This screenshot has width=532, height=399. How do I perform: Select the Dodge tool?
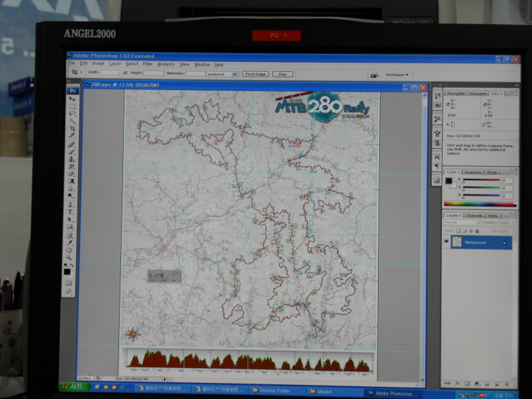(x=71, y=196)
